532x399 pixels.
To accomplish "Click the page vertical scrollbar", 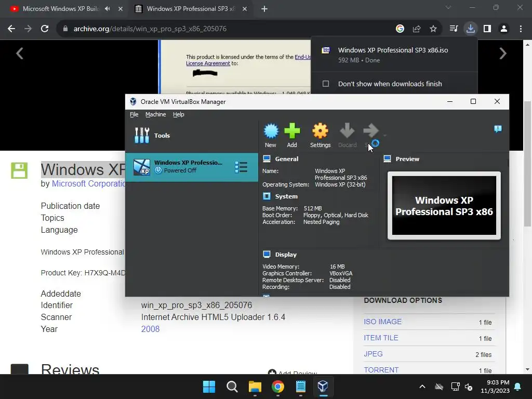I will click(527, 164).
